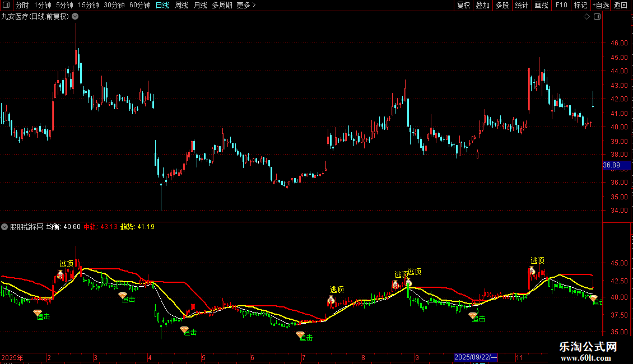This screenshot has height=364, width=633.
Task: Click the 36.89 price label on axis
Action: tap(616, 165)
